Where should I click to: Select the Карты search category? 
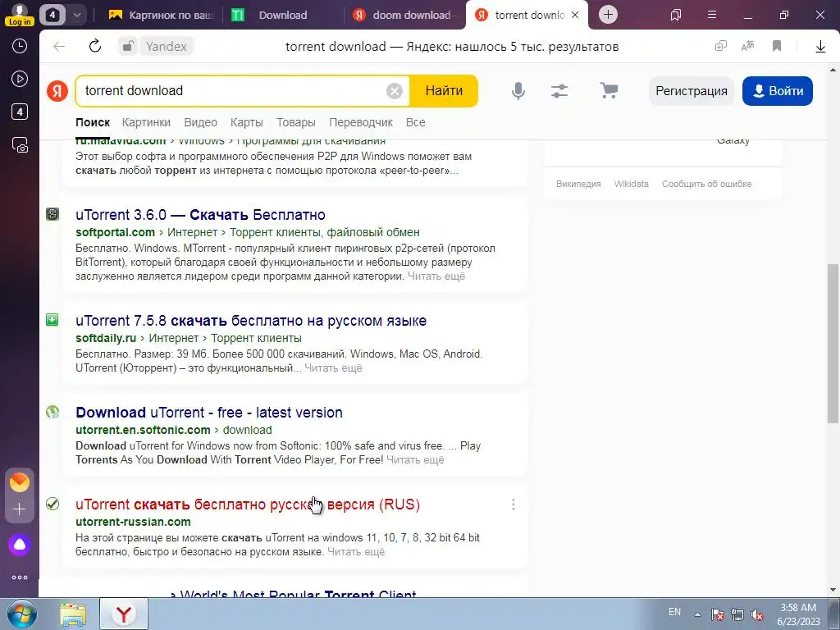[x=246, y=122]
